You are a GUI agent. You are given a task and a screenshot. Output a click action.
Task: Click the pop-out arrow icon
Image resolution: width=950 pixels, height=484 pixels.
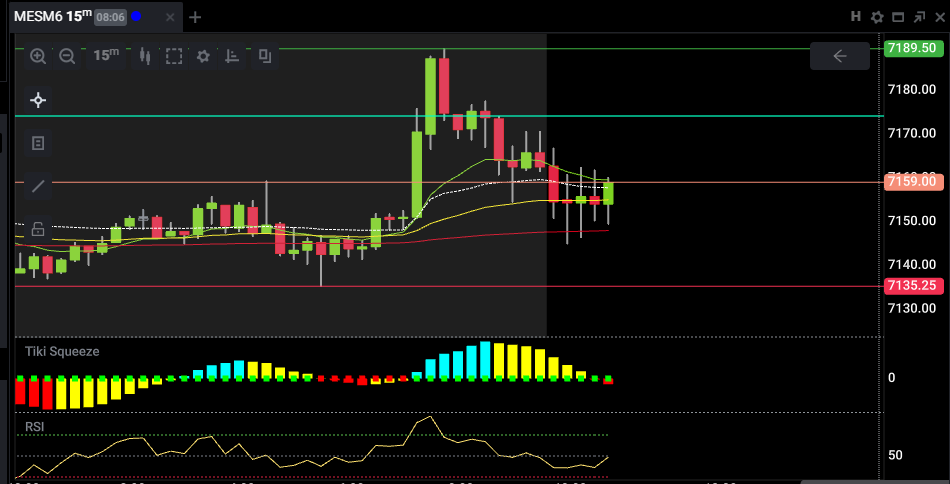[x=919, y=17]
